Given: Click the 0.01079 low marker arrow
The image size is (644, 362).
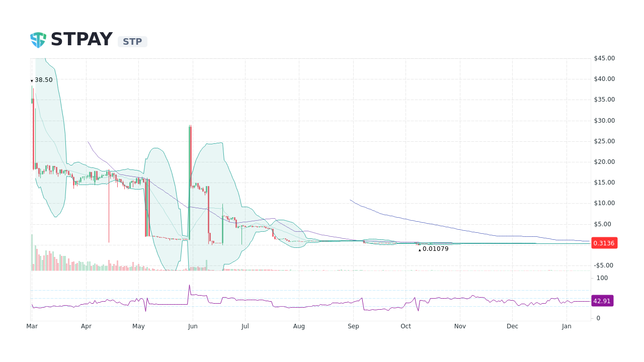Looking at the screenshot, I should click(x=419, y=249).
